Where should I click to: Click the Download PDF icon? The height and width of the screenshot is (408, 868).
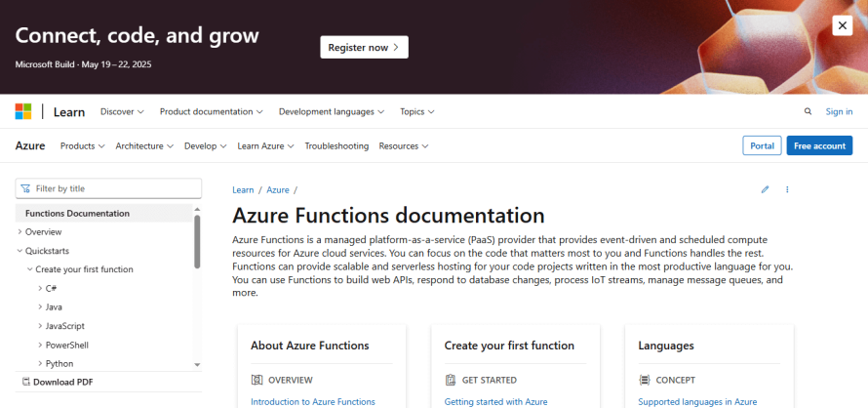[25, 382]
